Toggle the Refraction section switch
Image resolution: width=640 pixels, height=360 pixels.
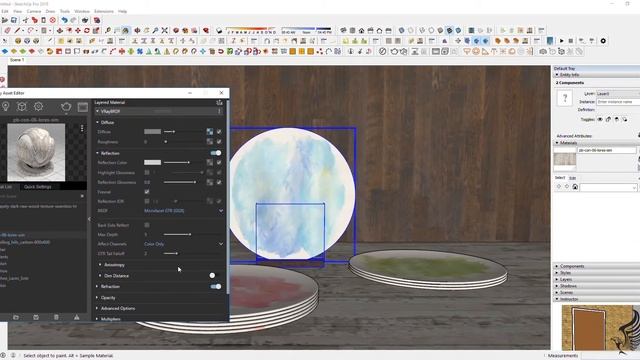pos(216,287)
